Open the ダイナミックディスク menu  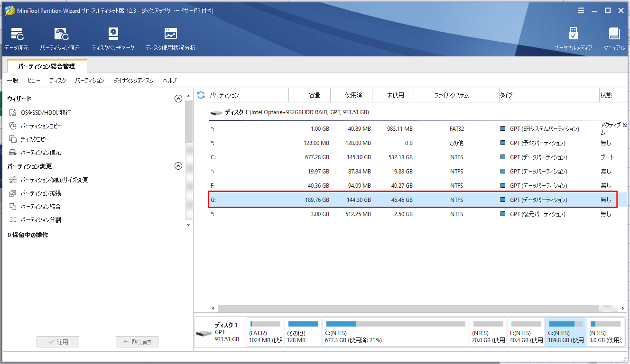click(134, 81)
